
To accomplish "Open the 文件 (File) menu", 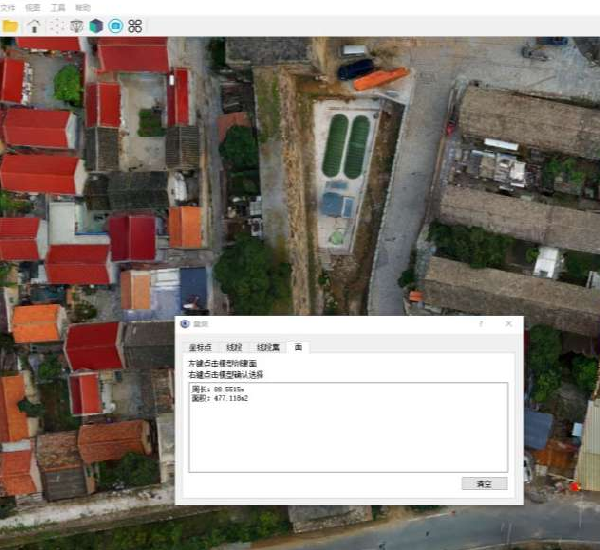I will tap(8, 7).
